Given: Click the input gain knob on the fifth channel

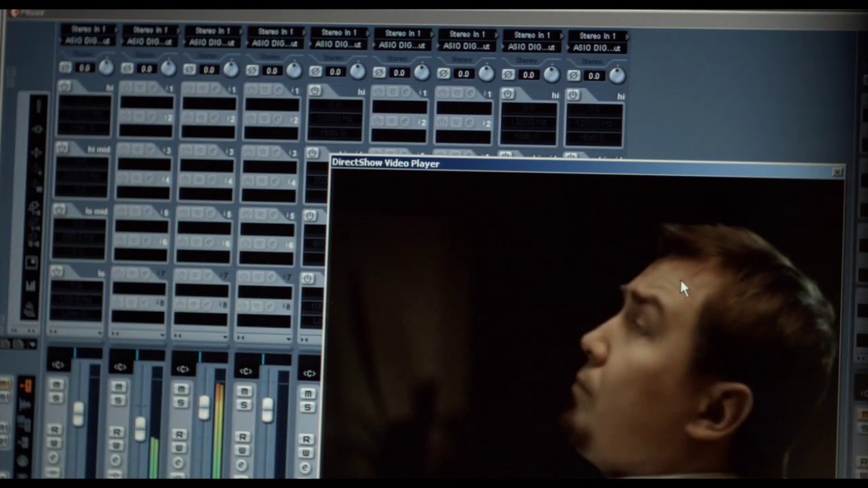Looking at the screenshot, I should [357, 71].
